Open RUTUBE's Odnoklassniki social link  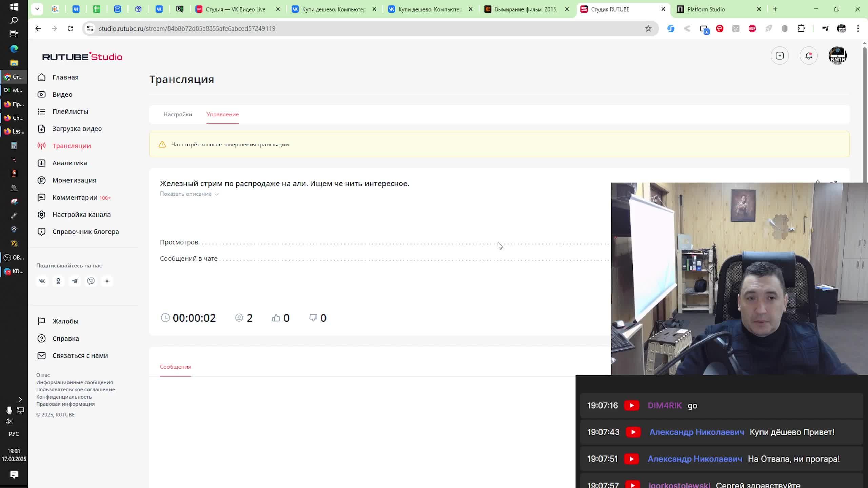click(58, 281)
